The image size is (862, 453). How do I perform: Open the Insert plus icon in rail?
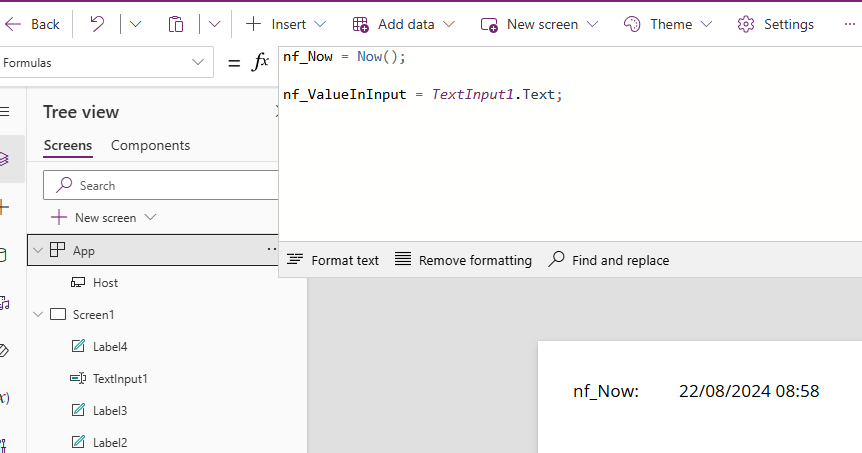(4, 207)
